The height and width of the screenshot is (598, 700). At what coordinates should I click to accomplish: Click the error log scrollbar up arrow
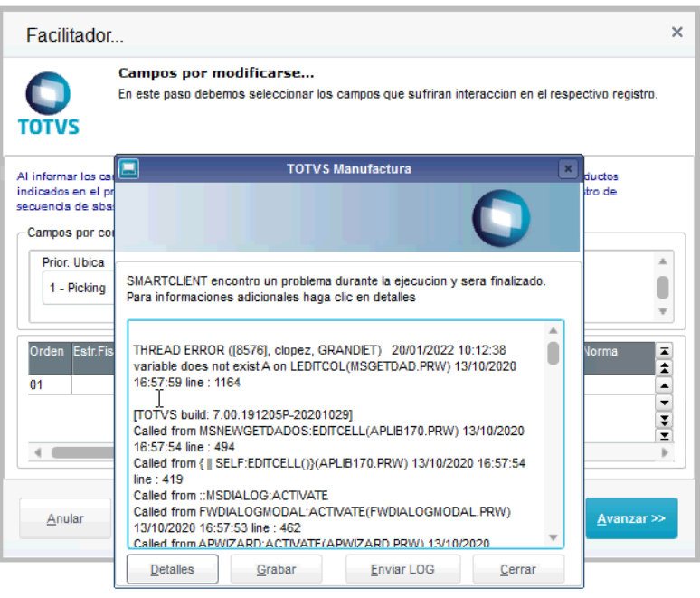[x=553, y=330]
